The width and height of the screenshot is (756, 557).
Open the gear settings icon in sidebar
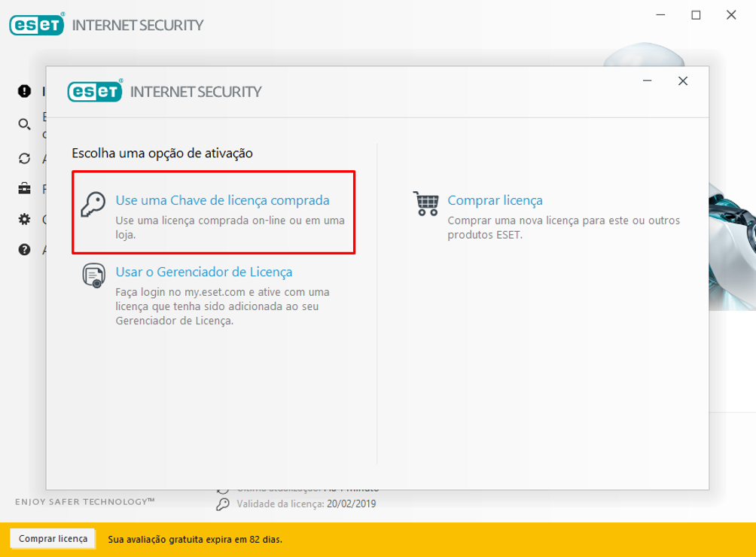click(25, 219)
